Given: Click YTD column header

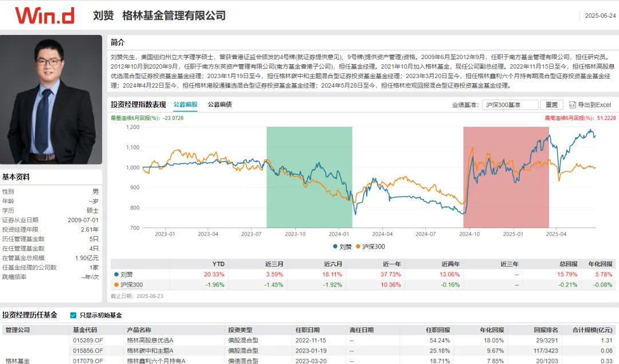Looking at the screenshot, I should click(x=218, y=264).
